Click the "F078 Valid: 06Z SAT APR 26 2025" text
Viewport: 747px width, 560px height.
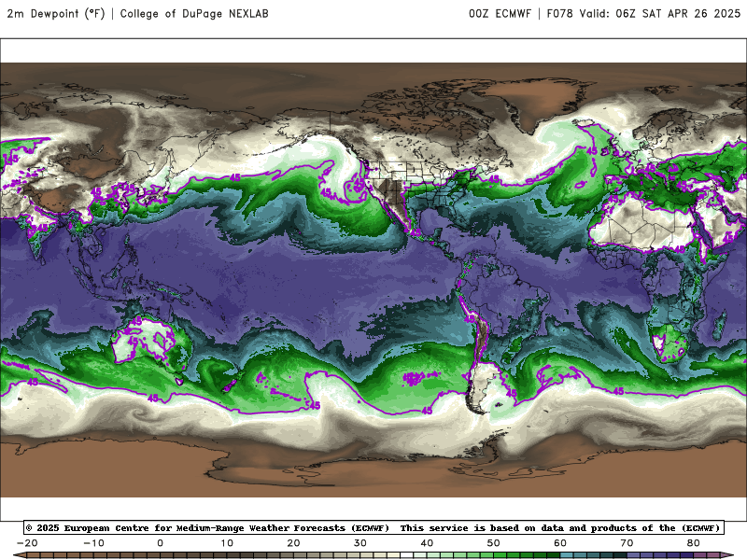[643, 14]
